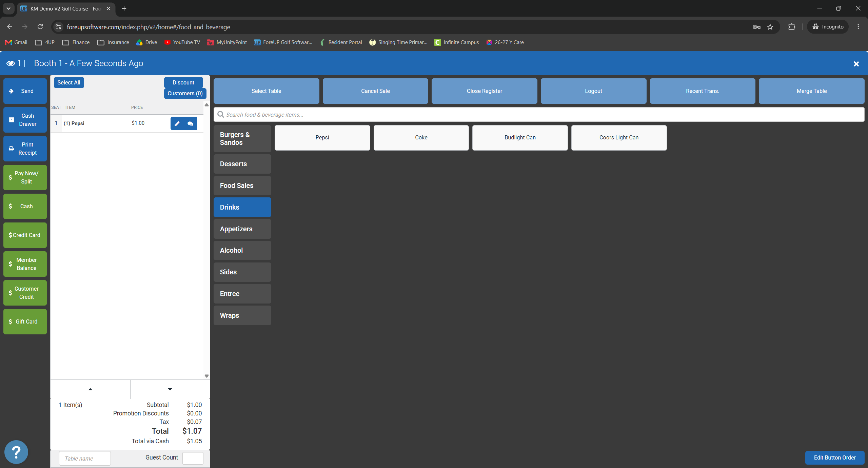The image size is (868, 468).
Task: Open a new browser tab
Action: 124,8
